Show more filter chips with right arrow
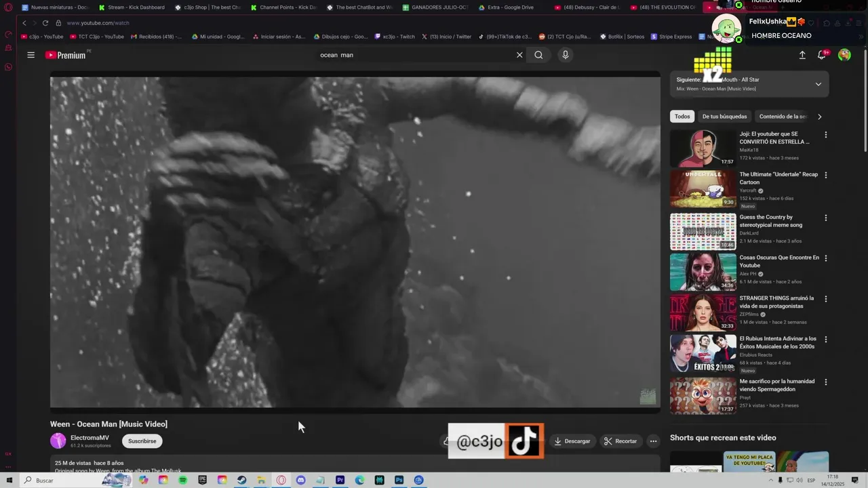 [x=819, y=117]
